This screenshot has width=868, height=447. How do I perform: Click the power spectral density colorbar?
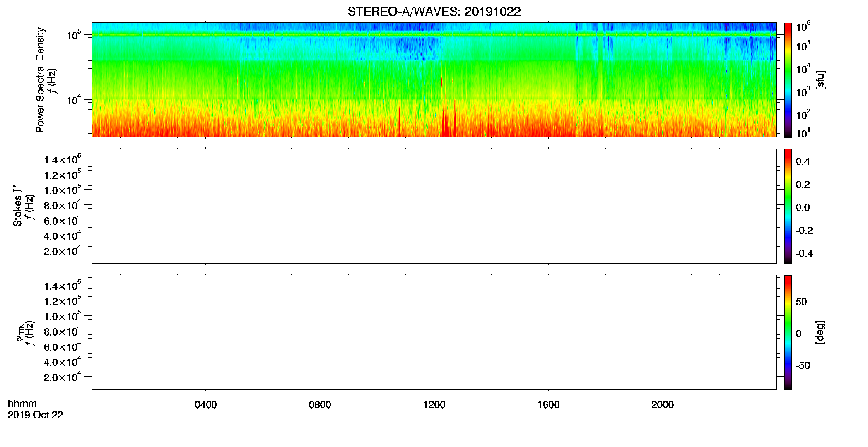pos(788,80)
